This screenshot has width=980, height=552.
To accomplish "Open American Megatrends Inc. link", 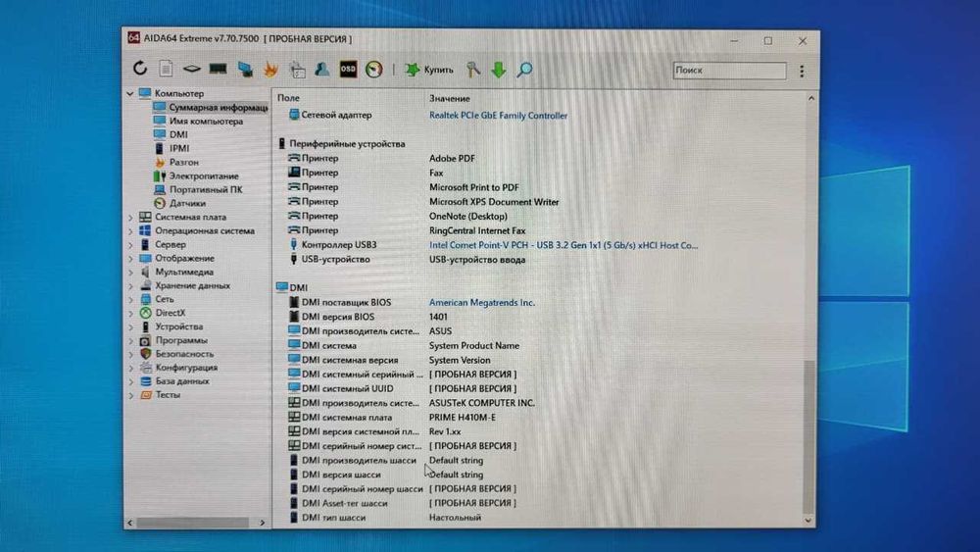I will click(x=482, y=303).
